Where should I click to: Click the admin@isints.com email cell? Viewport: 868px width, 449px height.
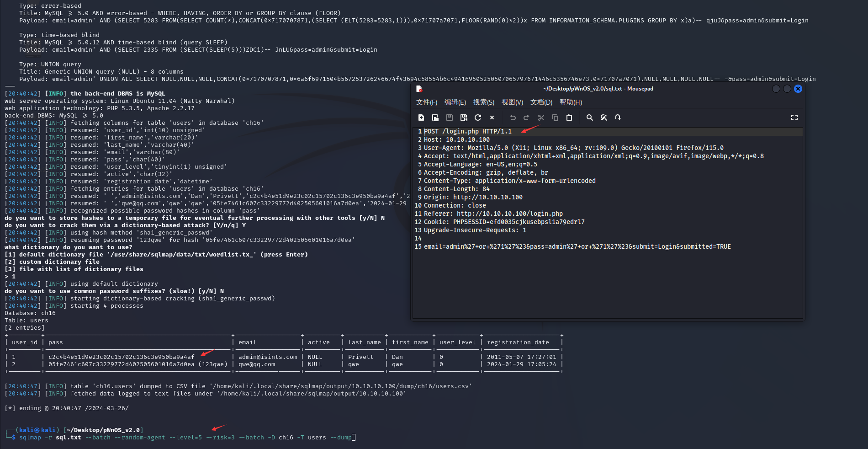[268, 357]
